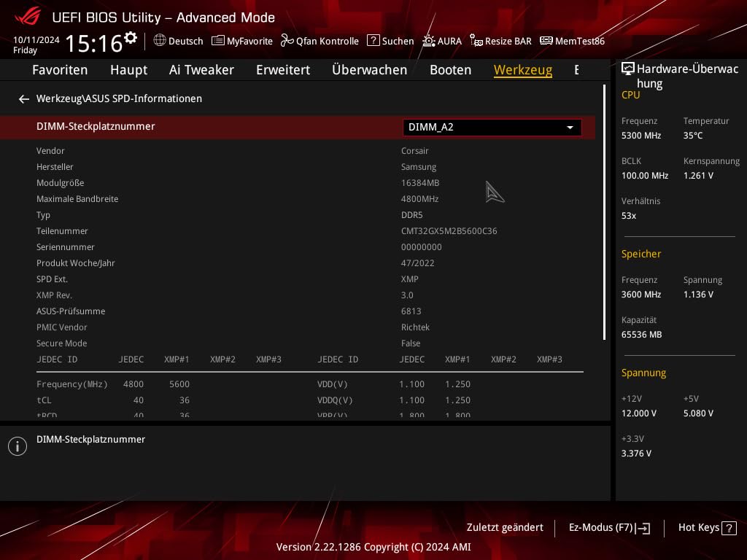Open the partially visible last tab
This screenshot has height=560, width=747.
point(577,70)
